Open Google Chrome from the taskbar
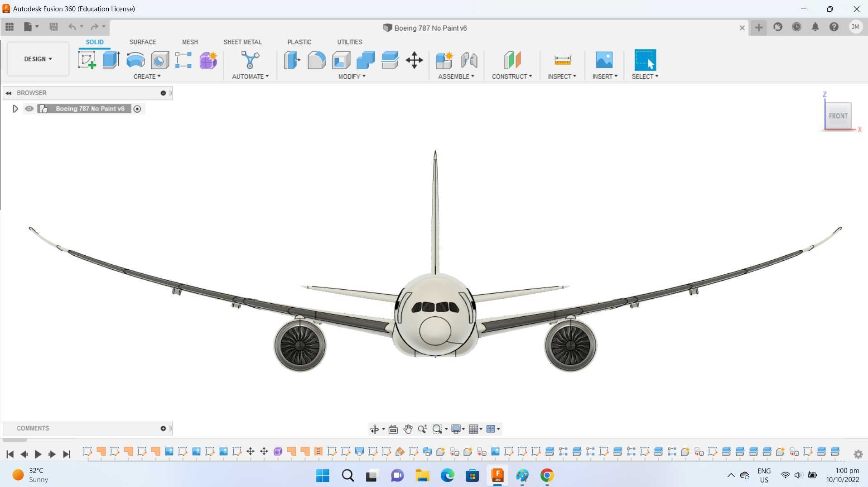 [x=547, y=475]
